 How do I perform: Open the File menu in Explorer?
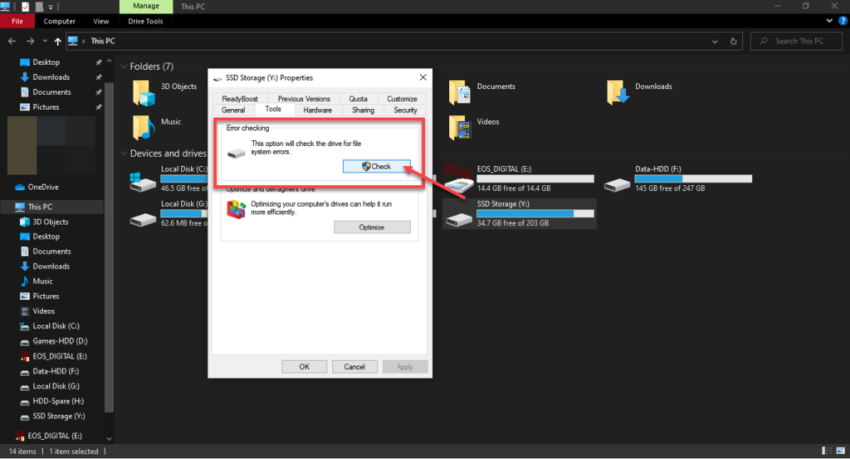click(17, 21)
